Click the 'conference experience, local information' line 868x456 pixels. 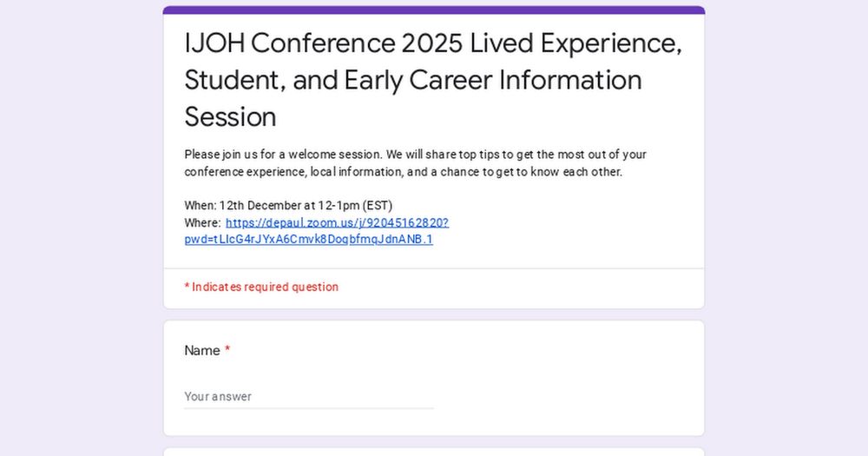pyautogui.click(x=403, y=172)
